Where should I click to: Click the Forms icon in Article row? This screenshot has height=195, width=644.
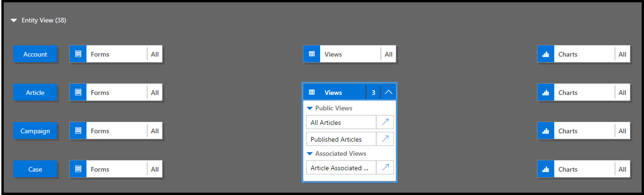(78, 93)
